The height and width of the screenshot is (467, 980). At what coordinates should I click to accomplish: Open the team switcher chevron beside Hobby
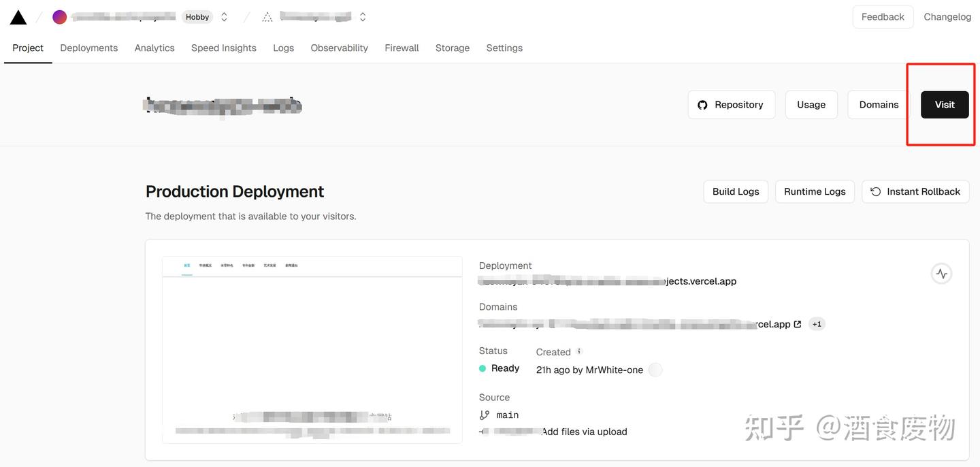pyautogui.click(x=223, y=16)
